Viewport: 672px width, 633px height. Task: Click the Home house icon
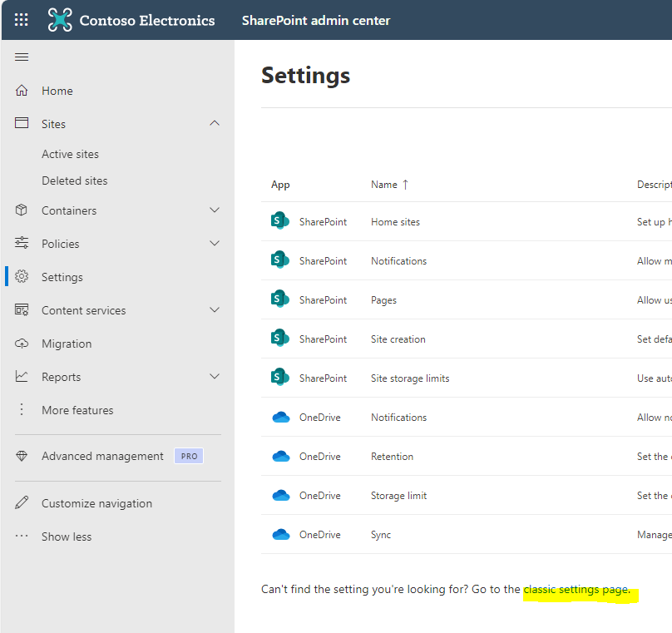(22, 91)
